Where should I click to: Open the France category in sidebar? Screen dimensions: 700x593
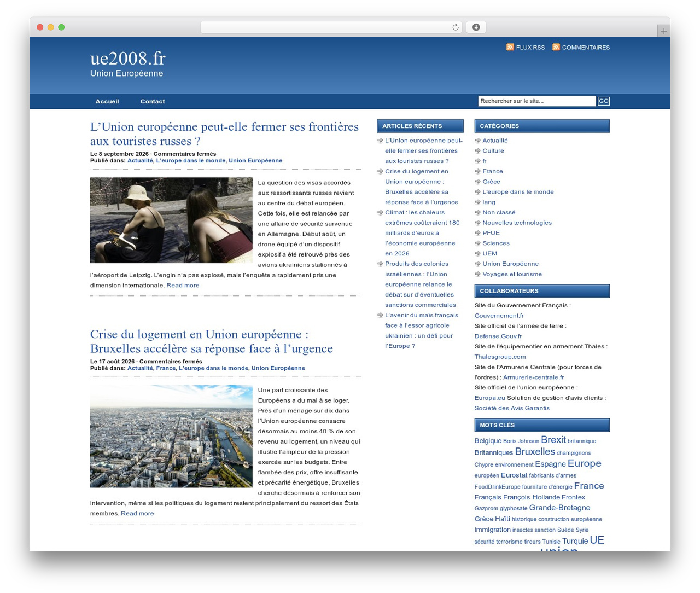(x=493, y=171)
